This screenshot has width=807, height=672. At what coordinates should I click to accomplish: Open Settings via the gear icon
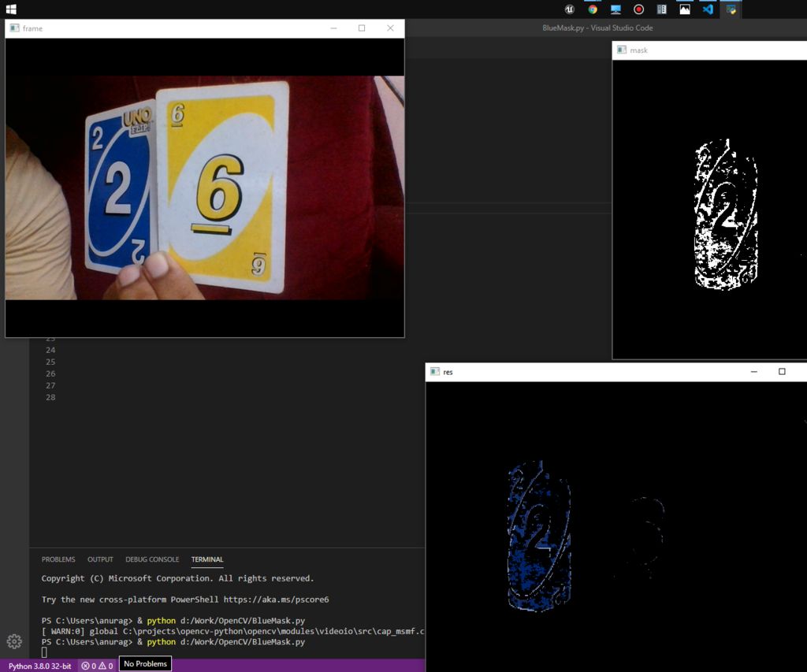point(13,642)
